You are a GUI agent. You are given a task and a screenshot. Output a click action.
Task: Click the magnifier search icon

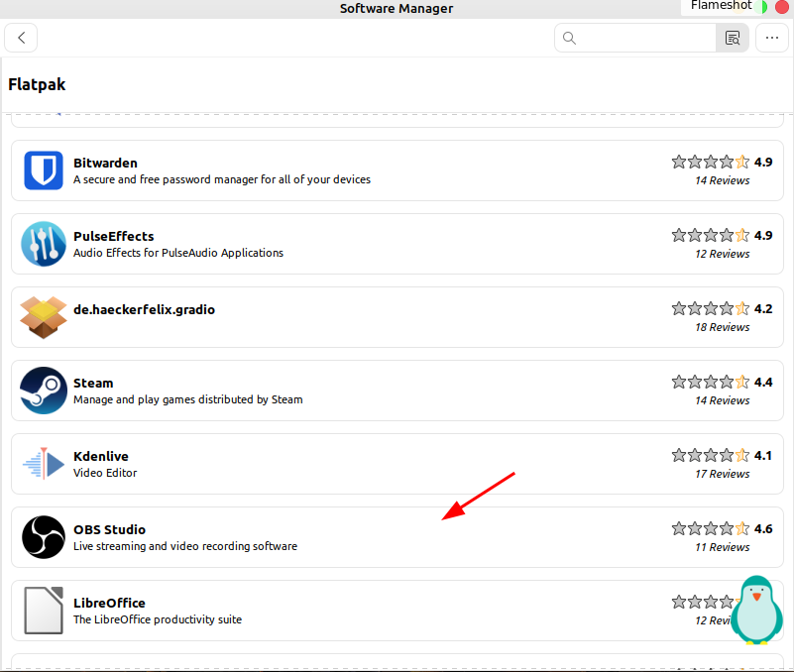[x=569, y=38]
